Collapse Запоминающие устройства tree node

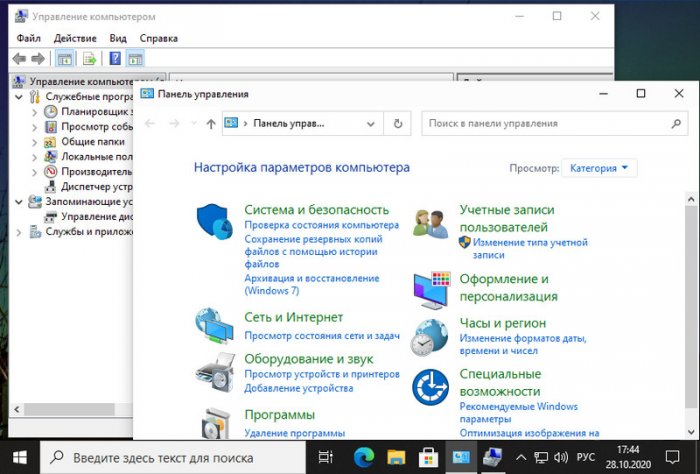[19, 202]
